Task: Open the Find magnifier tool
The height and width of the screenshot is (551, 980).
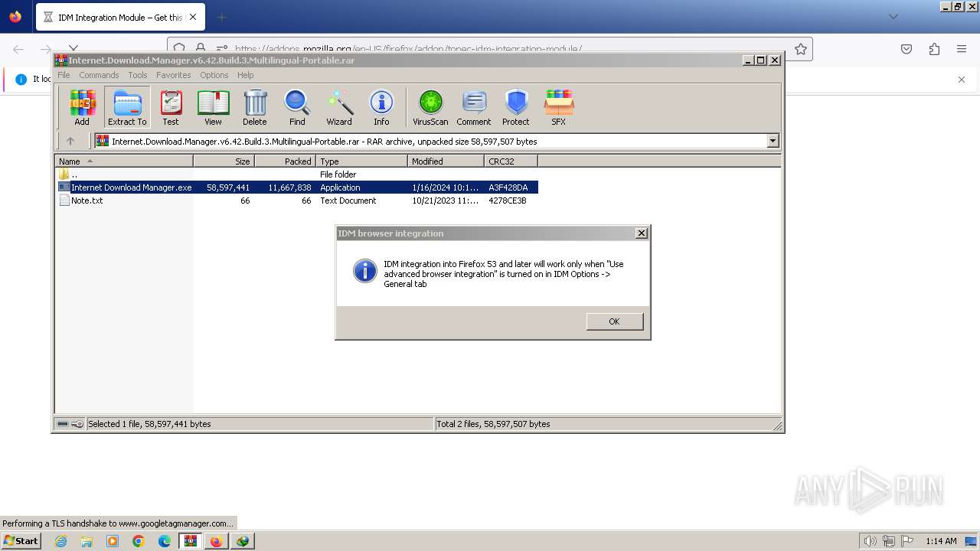Action: (297, 107)
